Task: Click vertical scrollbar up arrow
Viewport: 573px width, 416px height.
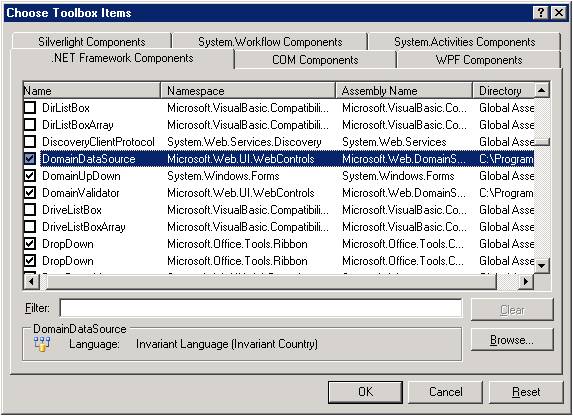Action: [x=542, y=90]
